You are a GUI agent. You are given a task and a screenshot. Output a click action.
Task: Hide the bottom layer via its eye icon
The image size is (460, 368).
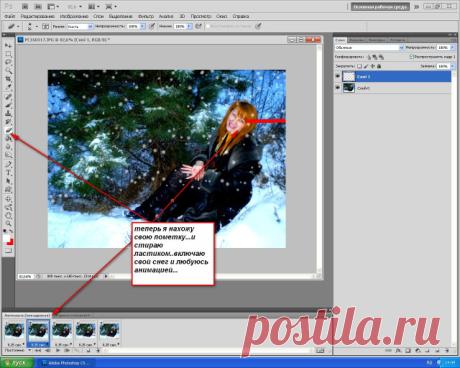(x=338, y=88)
